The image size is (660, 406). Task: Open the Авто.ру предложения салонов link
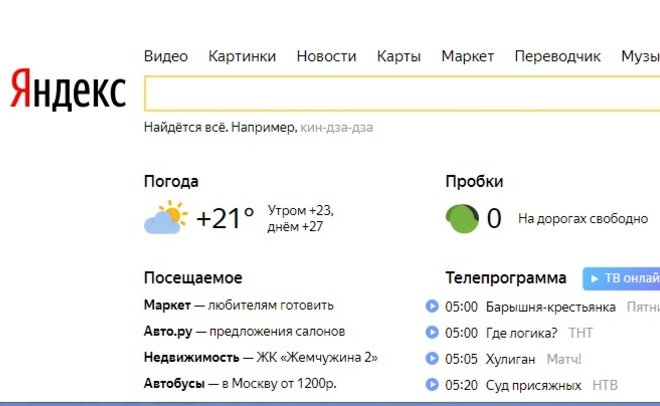click(244, 331)
